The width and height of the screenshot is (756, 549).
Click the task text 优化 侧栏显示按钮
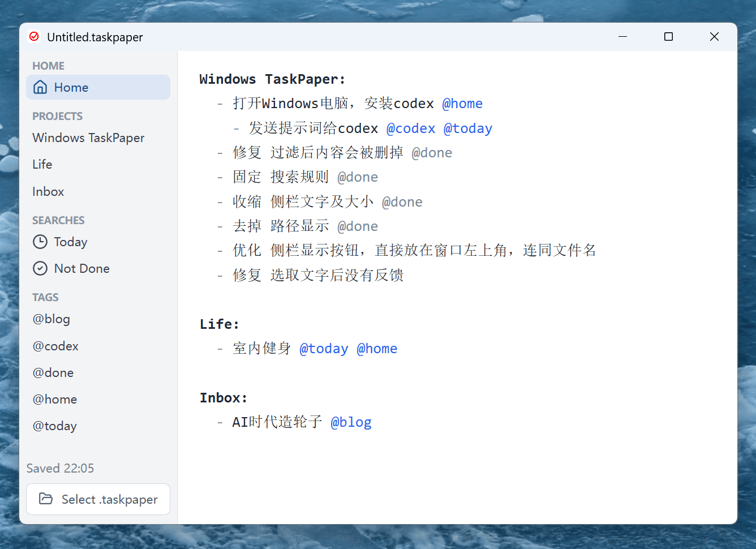pos(414,251)
